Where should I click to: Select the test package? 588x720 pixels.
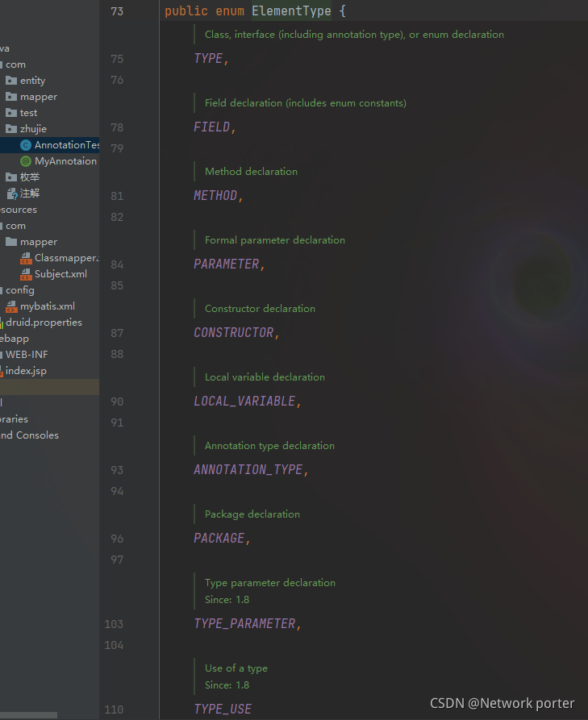point(28,113)
